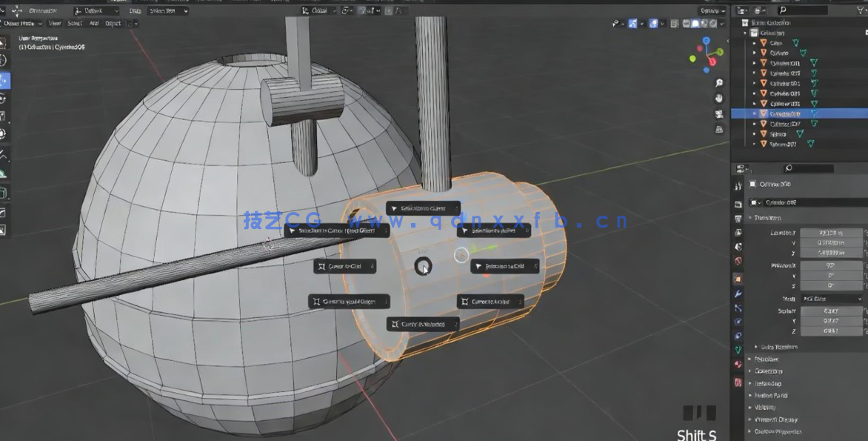Open the Select menu in the viewport header
This screenshot has width=868, height=441.
75,23
